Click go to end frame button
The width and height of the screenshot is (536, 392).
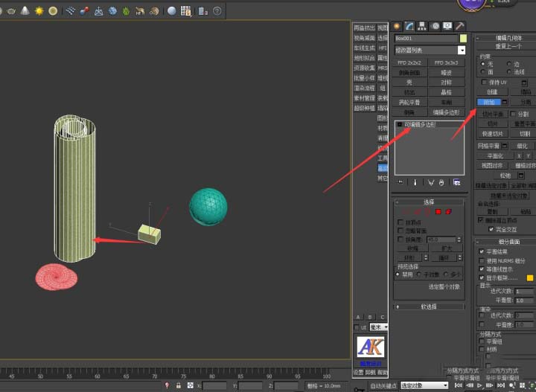pyautogui.click(x=501, y=385)
